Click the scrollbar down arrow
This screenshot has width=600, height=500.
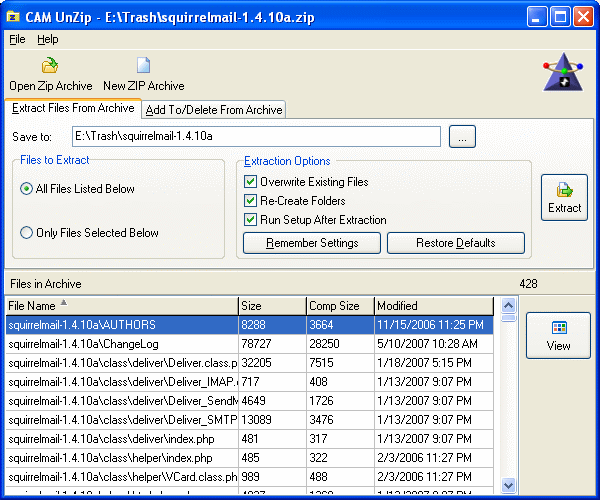click(509, 485)
